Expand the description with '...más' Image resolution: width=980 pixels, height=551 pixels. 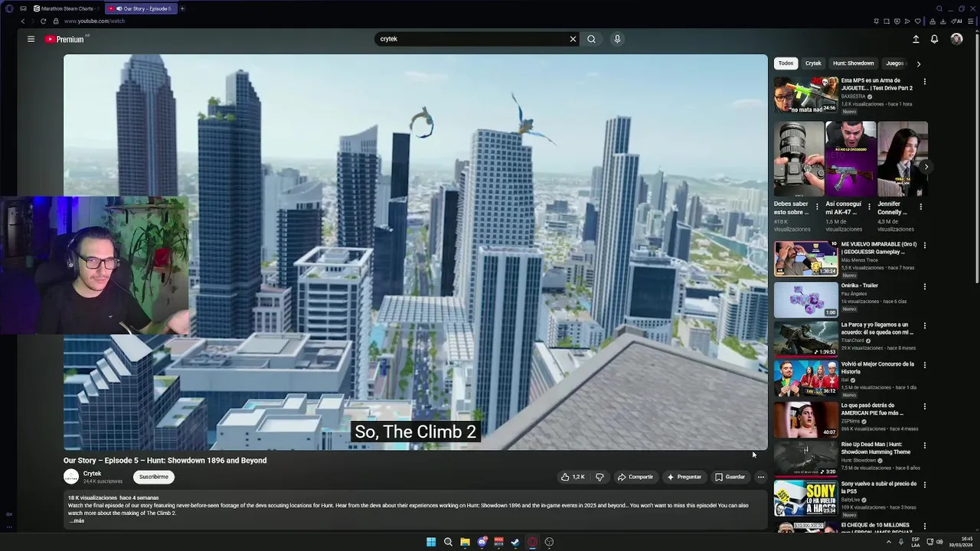click(x=77, y=520)
